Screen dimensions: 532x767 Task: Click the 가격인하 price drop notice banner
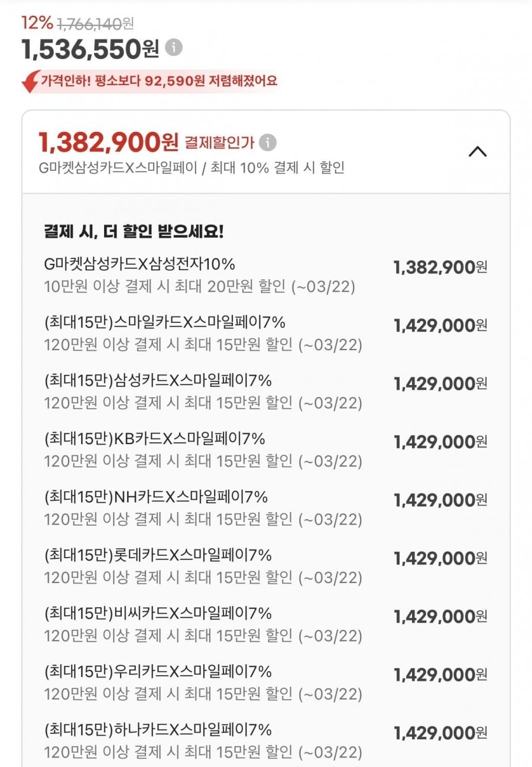click(158, 80)
